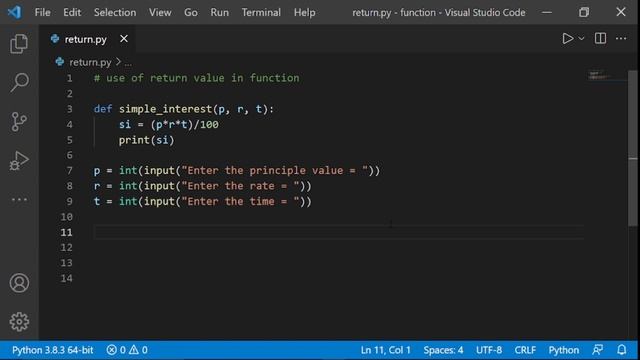
Task: Restore down the VS Code window
Action: (x=584, y=12)
